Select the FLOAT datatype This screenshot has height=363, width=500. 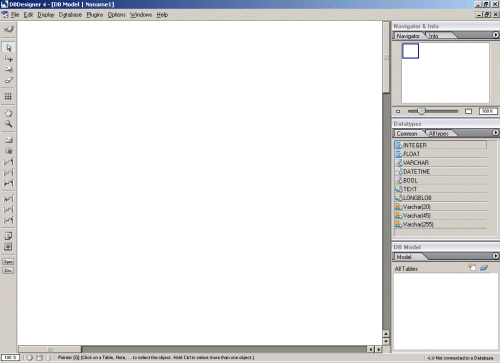pyautogui.click(x=440, y=154)
